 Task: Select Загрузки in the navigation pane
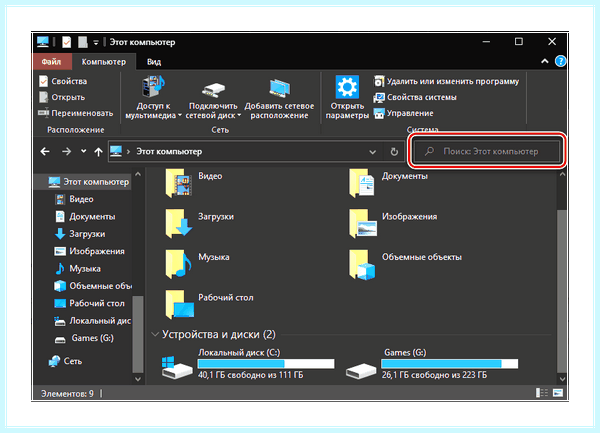pos(80,234)
